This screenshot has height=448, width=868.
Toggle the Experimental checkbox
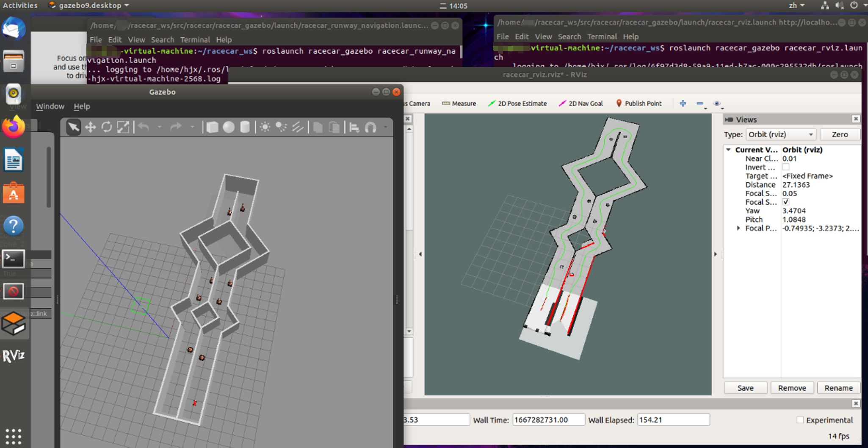coord(800,420)
